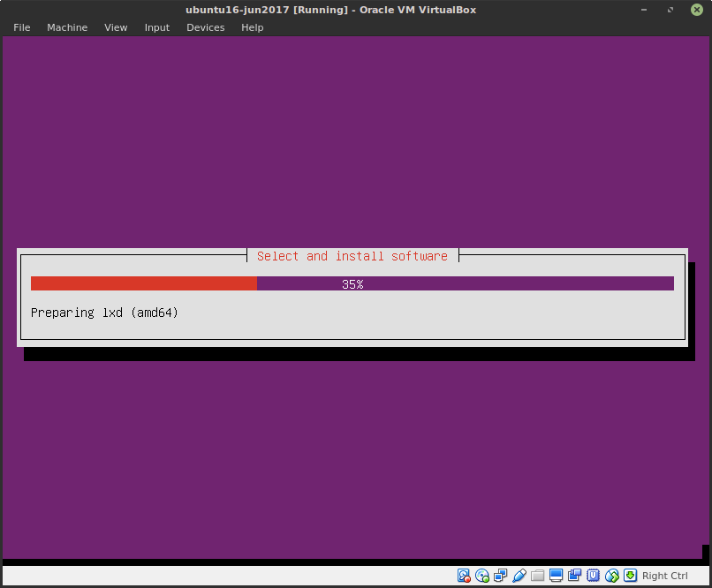Open the Machine menu
Screen dimensions: 712x588
67,27
